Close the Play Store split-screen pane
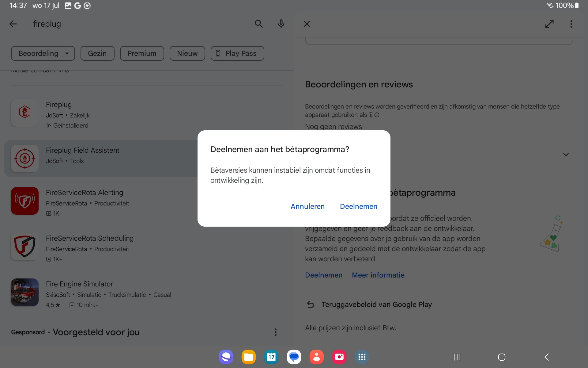Screen dimensions: 588x368 pos(307,24)
